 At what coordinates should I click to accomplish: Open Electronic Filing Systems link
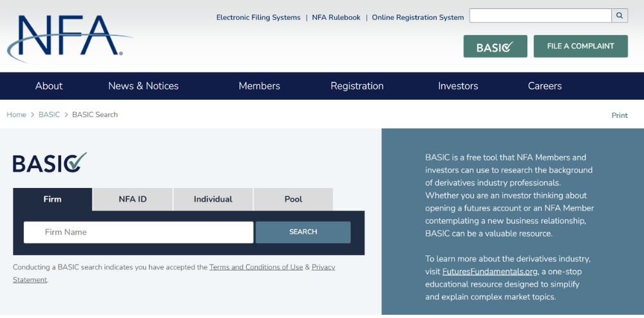pyautogui.click(x=258, y=17)
